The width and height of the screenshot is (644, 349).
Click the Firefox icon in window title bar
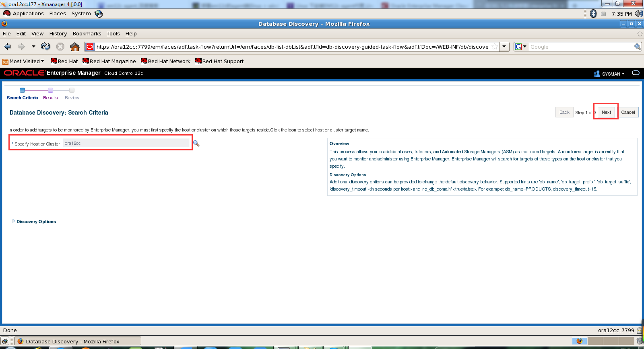4,24
